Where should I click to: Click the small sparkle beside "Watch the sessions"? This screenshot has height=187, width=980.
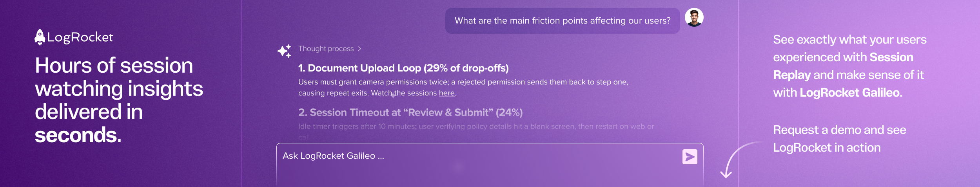(x=393, y=95)
